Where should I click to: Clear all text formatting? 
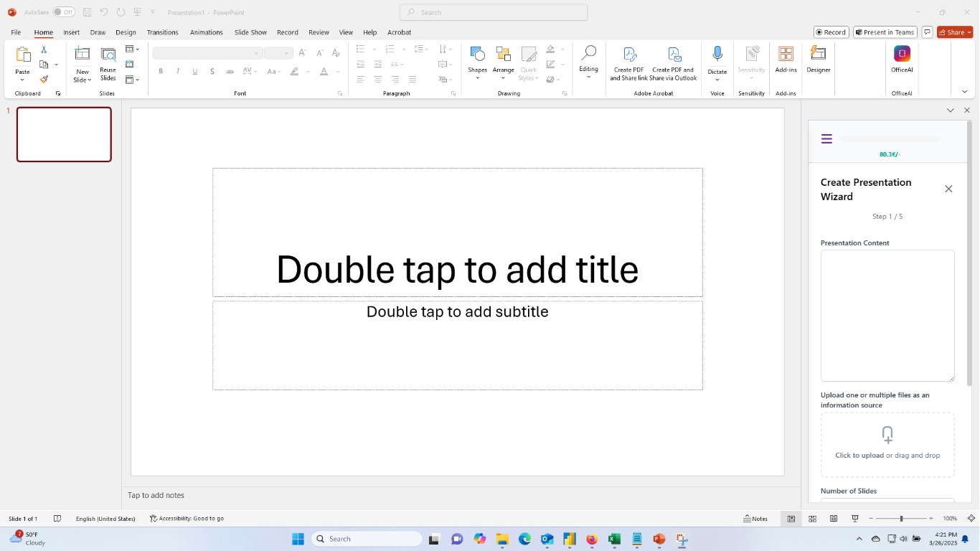pos(336,52)
